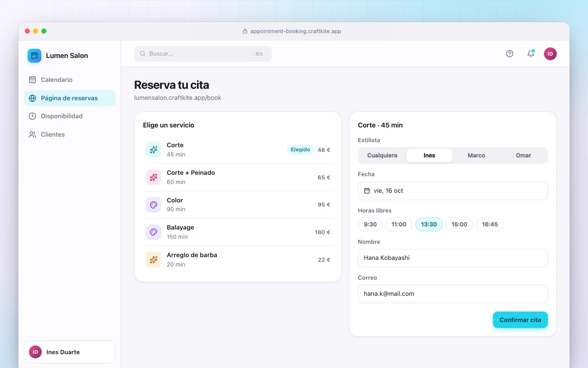588x368 pixels.
Task: Open the Fecha date picker field
Action: (453, 191)
